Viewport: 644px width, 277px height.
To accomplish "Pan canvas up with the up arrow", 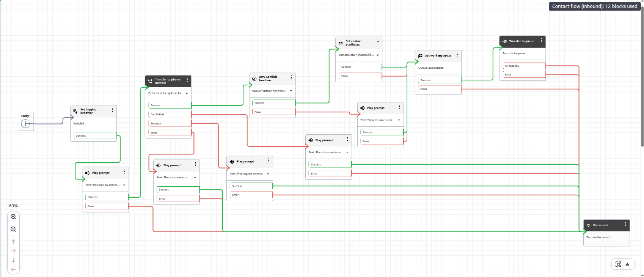I will [x=13, y=242].
